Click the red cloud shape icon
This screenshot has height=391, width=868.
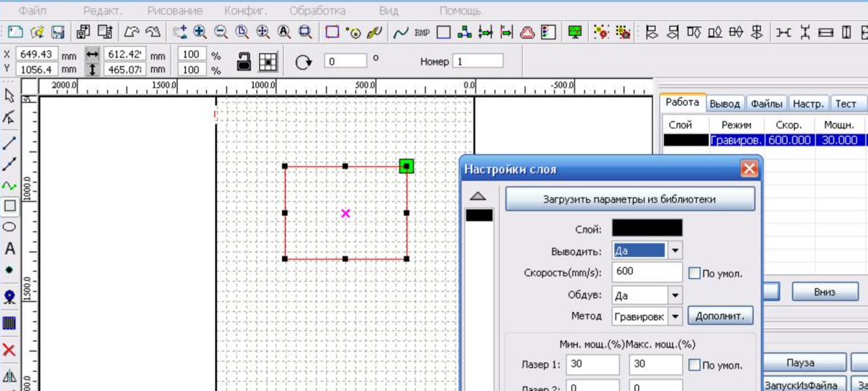tap(527, 32)
